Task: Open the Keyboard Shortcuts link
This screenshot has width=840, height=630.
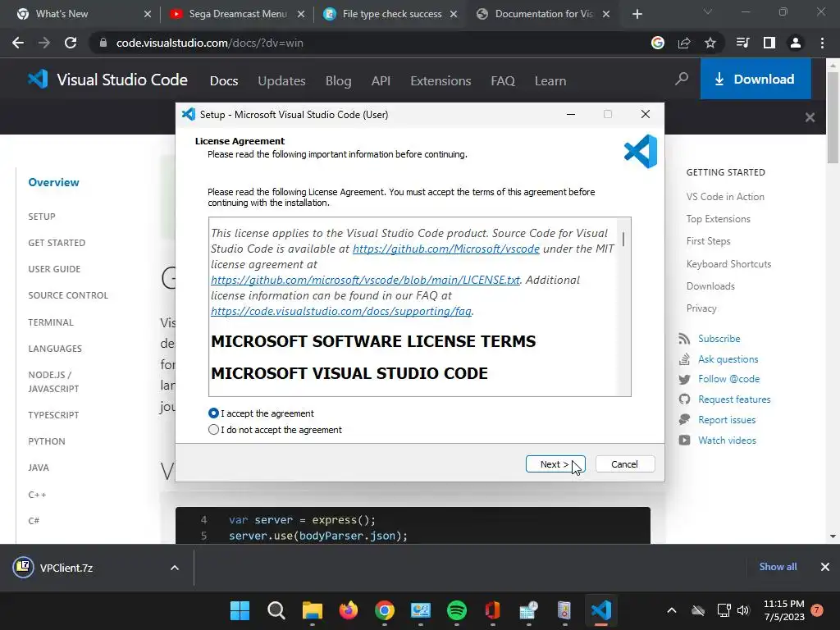Action: pos(729,263)
